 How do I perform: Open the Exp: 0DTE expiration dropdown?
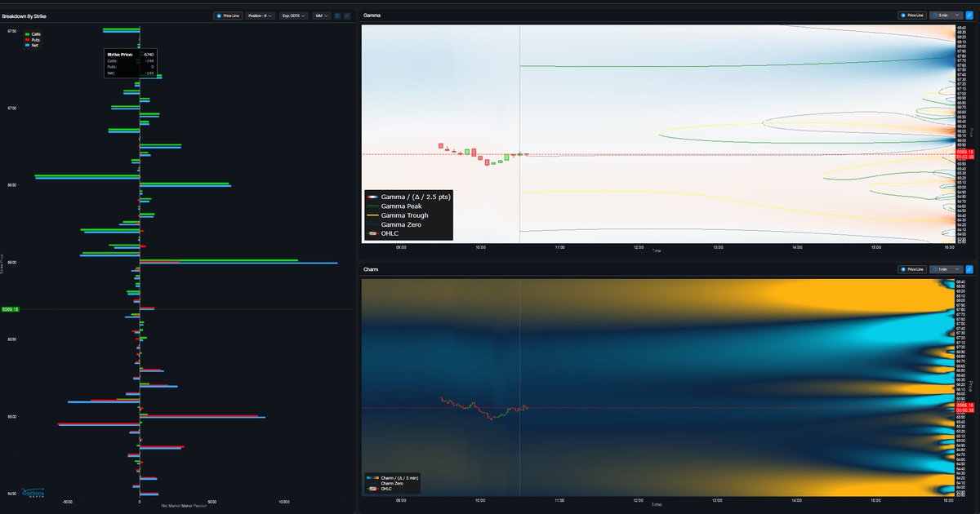click(294, 16)
